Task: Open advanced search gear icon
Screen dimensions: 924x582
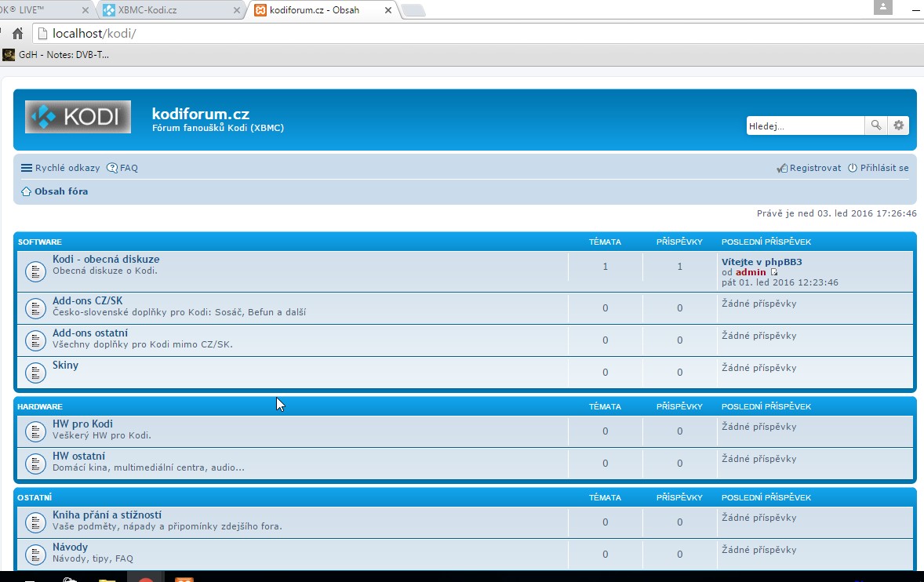Action: (x=899, y=125)
